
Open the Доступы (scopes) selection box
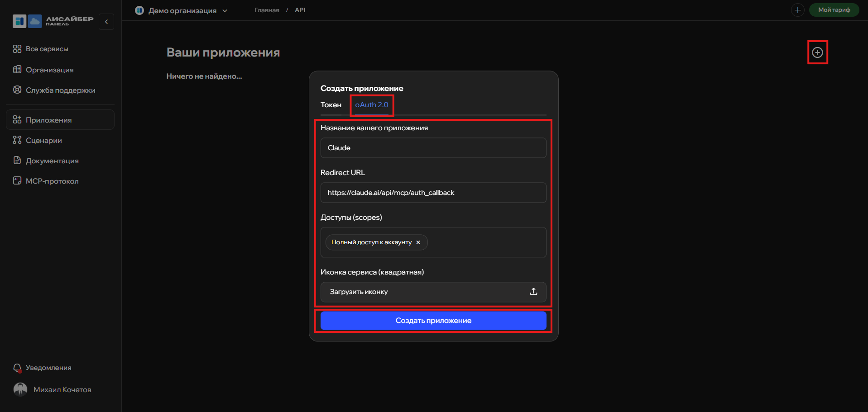433,242
